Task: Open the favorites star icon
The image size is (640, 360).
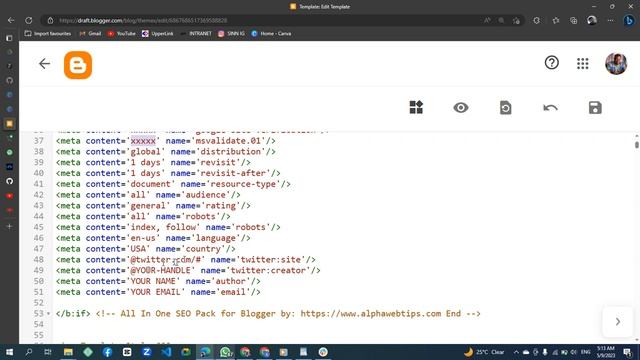Action: point(556,20)
